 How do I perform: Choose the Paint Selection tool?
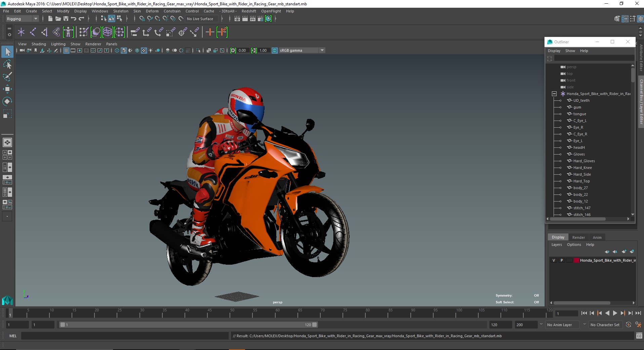tap(7, 77)
